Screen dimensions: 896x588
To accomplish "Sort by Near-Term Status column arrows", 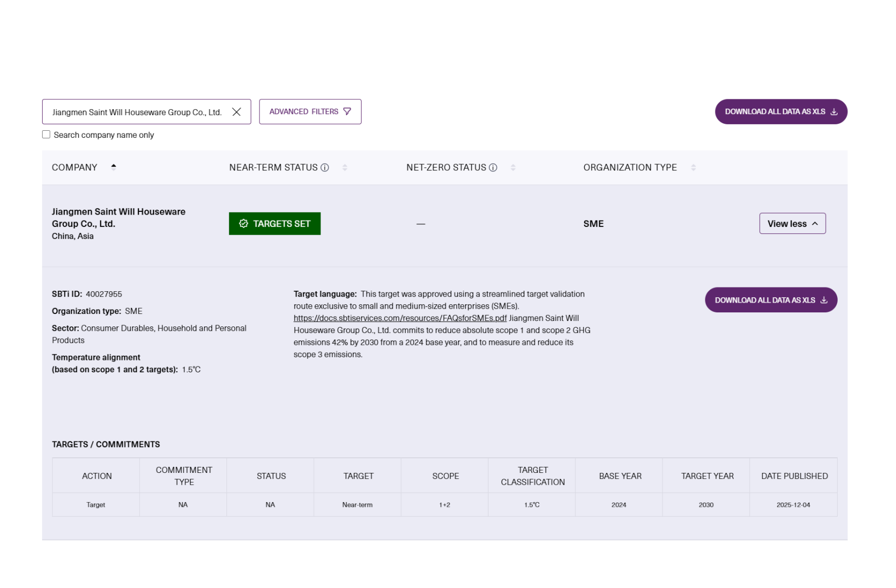I will point(345,168).
